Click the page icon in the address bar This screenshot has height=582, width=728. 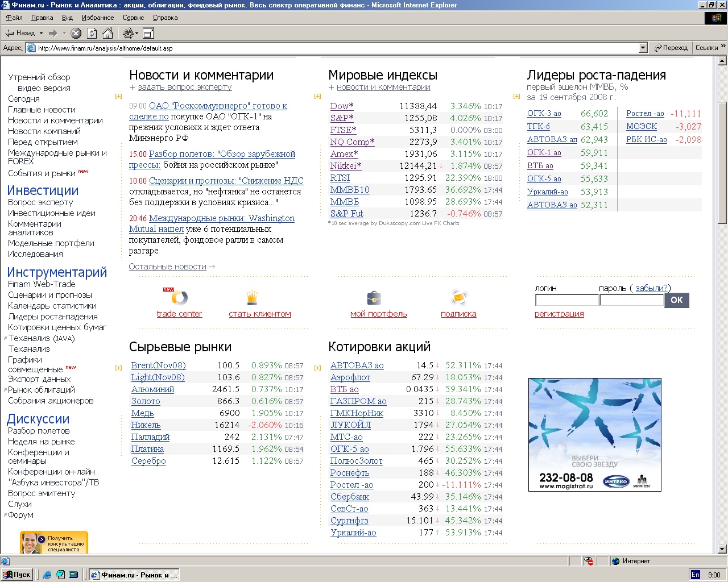[x=31, y=48]
